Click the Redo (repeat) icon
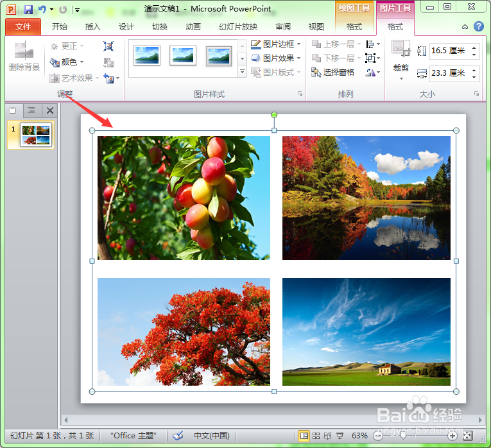The image size is (491, 448). [63, 10]
